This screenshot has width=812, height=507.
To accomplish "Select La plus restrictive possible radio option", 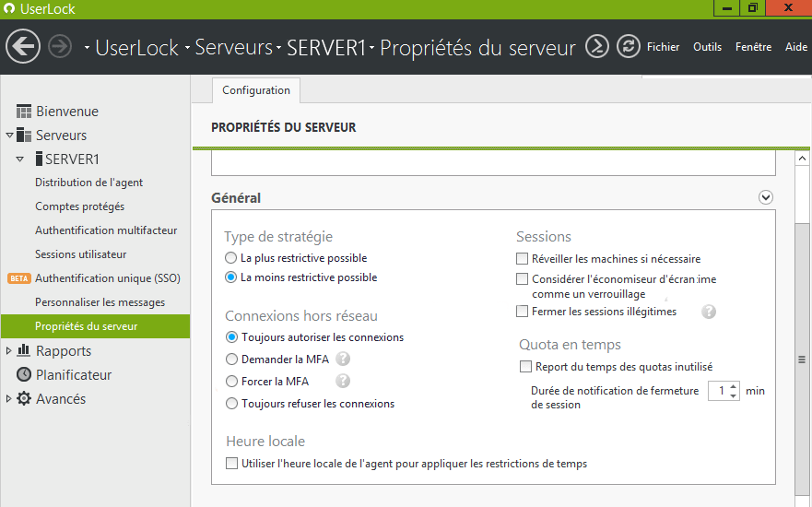I will click(231, 258).
